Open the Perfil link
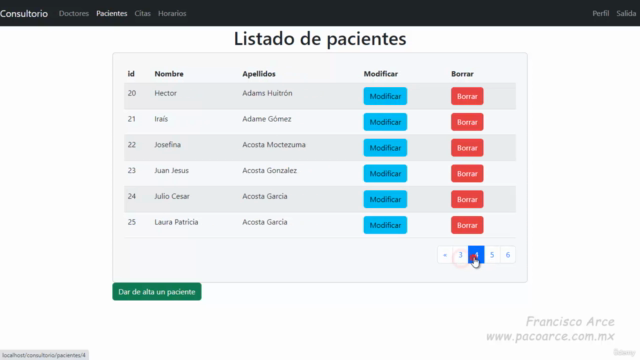Screen dimensions: 640x360 coord(600,13)
